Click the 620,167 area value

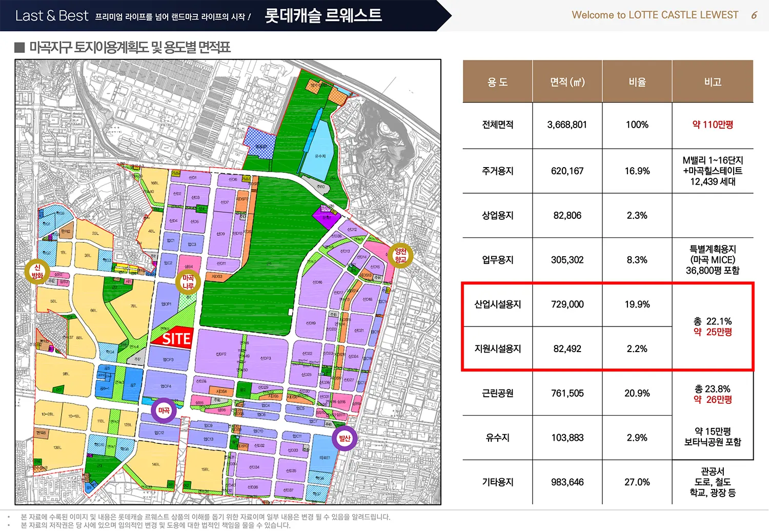click(567, 171)
